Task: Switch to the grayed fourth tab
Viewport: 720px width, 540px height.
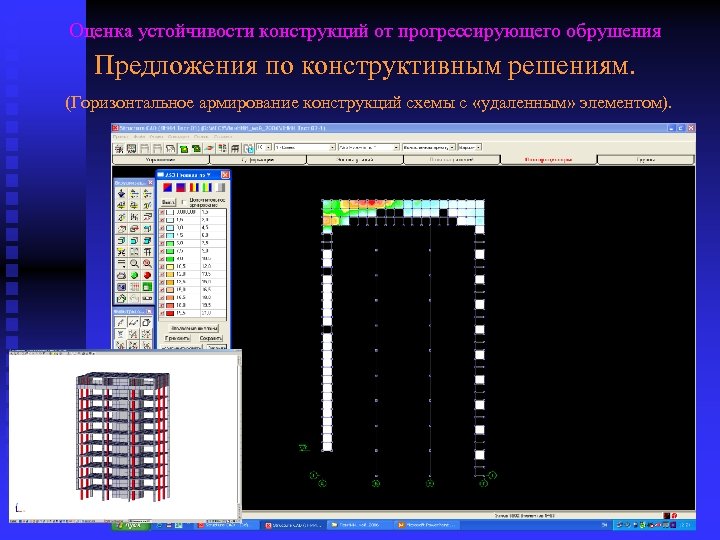Action: pyautogui.click(x=451, y=160)
